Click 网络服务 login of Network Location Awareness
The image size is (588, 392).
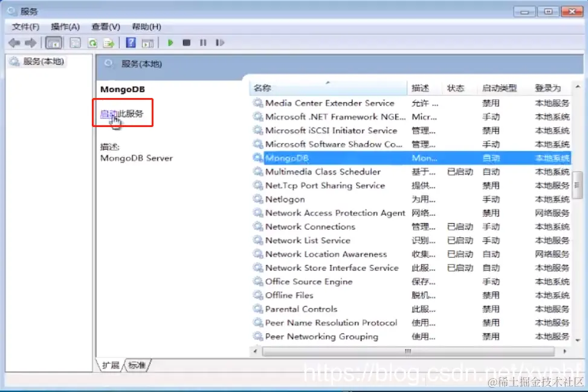[x=552, y=254]
